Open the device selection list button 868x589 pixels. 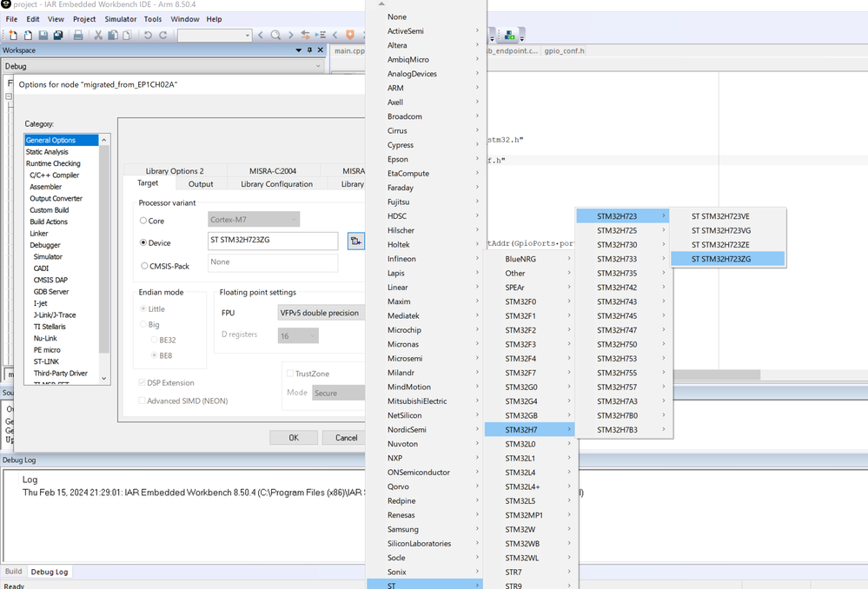point(355,241)
